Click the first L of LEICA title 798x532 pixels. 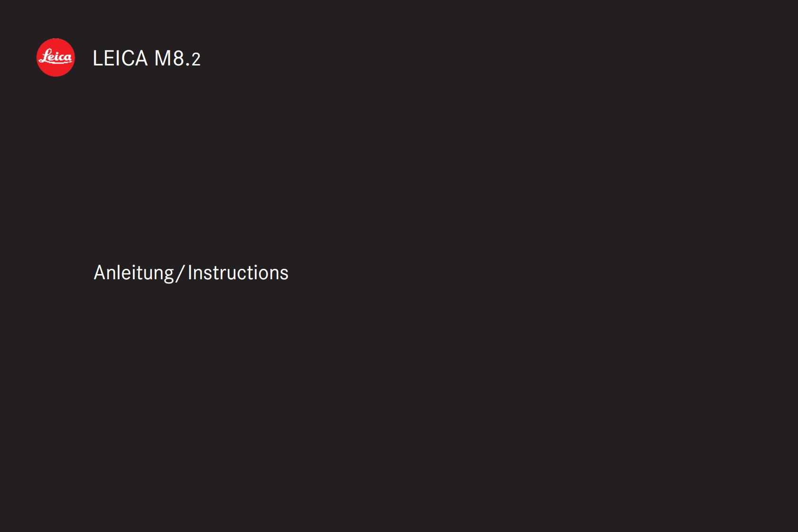tap(97, 58)
